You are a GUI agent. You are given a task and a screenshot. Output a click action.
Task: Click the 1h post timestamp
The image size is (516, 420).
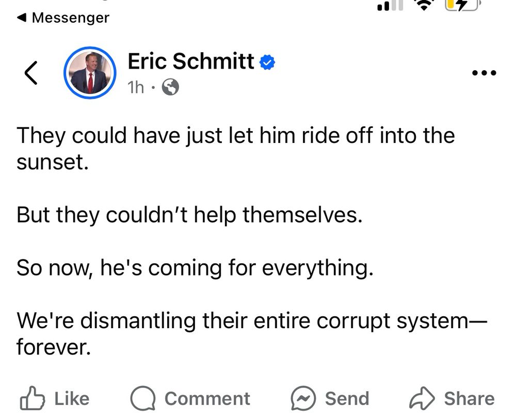point(136,88)
